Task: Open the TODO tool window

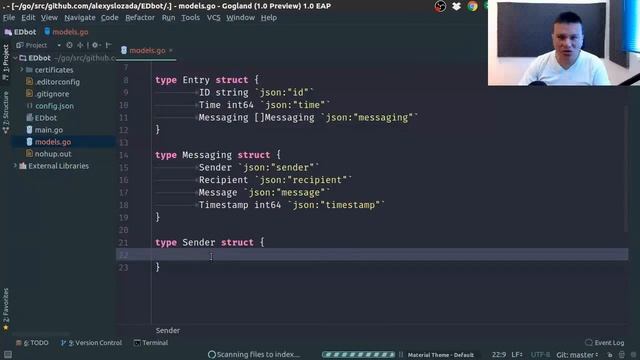Action: pyautogui.click(x=32, y=343)
